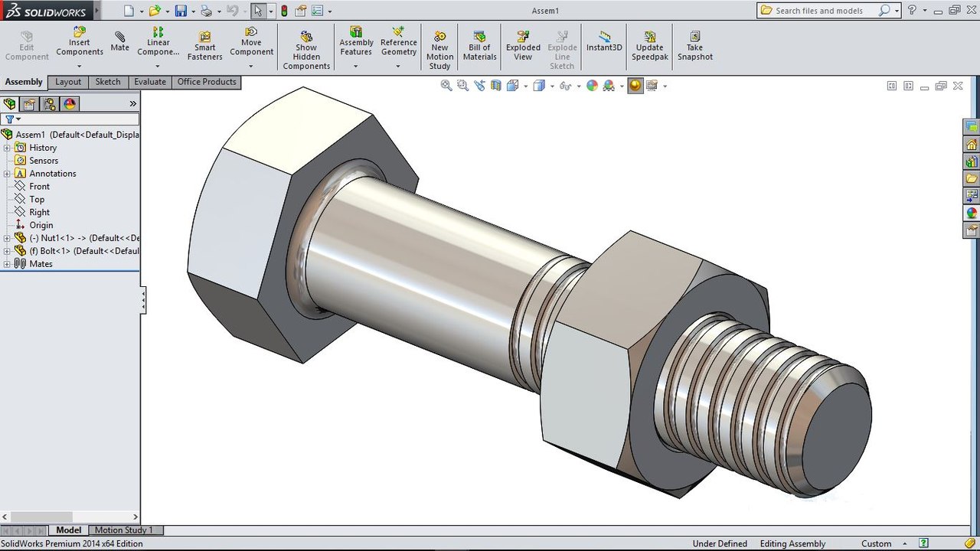Image resolution: width=980 pixels, height=551 pixels.
Task: Insert a Bill of Materials
Action: click(x=479, y=46)
